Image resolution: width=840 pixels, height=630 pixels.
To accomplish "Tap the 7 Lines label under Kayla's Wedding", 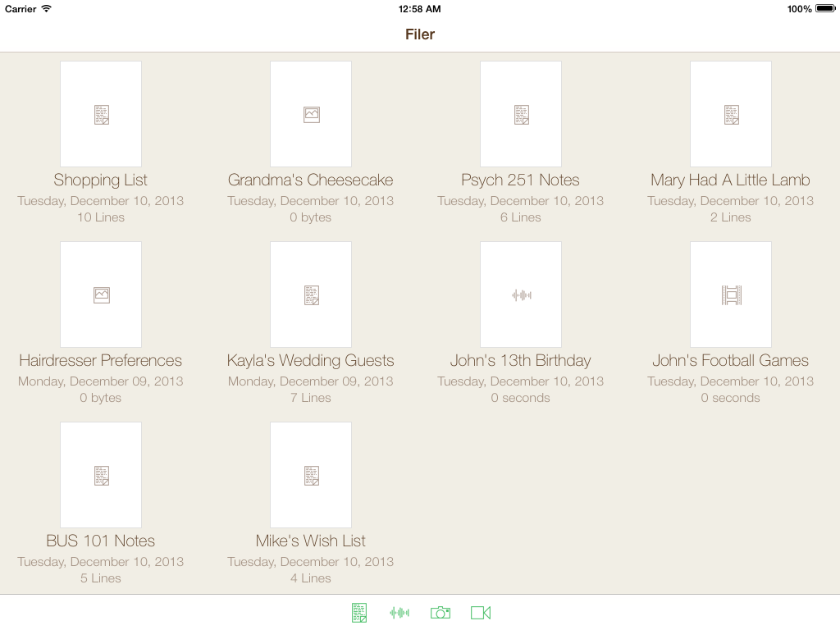I will click(311, 398).
